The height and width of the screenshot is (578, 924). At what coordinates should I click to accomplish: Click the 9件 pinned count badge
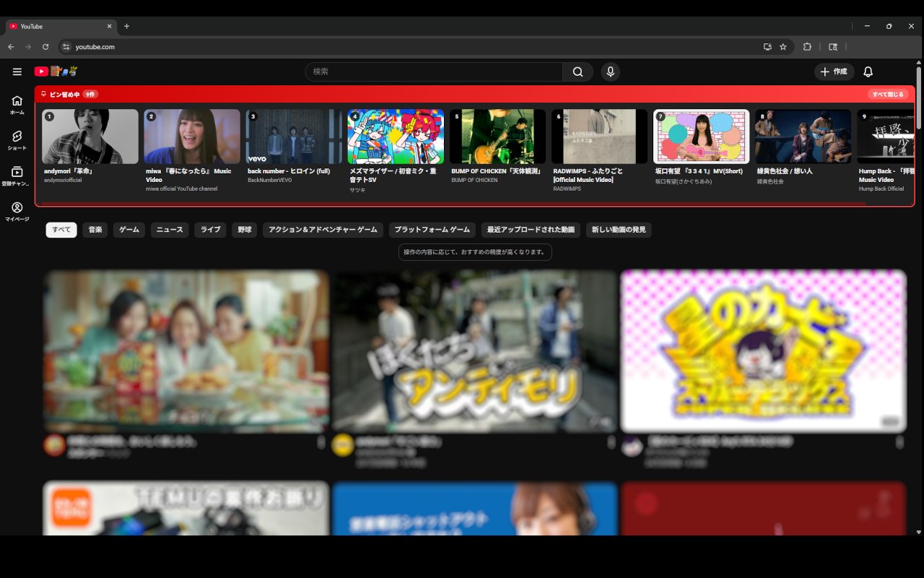pos(90,94)
